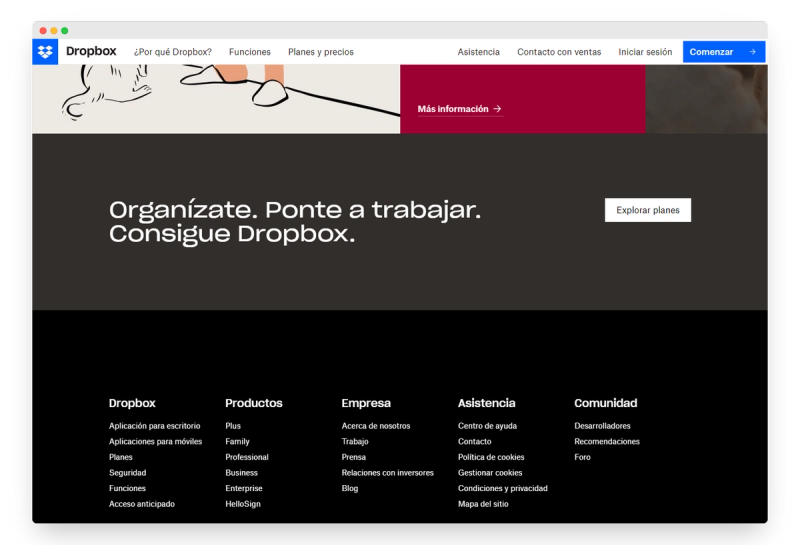Click Gestionar cookies footer link
The image size is (800, 545).
click(490, 473)
